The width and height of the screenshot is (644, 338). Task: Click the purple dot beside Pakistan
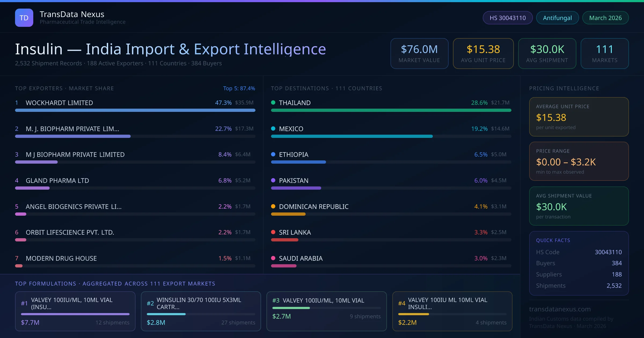[x=273, y=180]
